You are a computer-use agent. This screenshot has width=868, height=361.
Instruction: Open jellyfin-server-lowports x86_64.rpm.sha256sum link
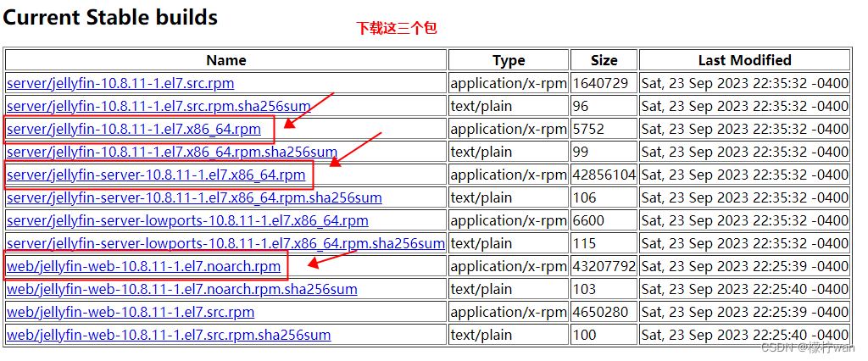225,243
